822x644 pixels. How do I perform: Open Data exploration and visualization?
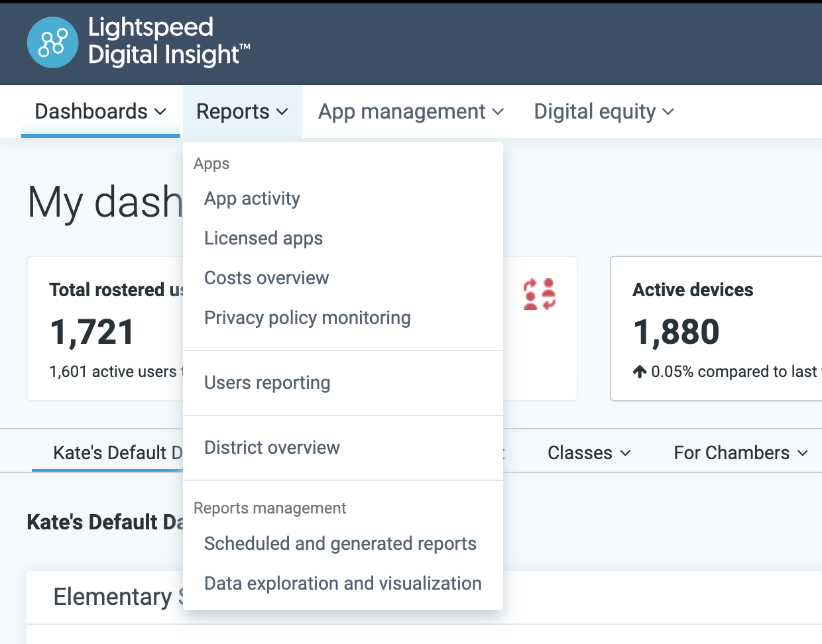point(343,583)
